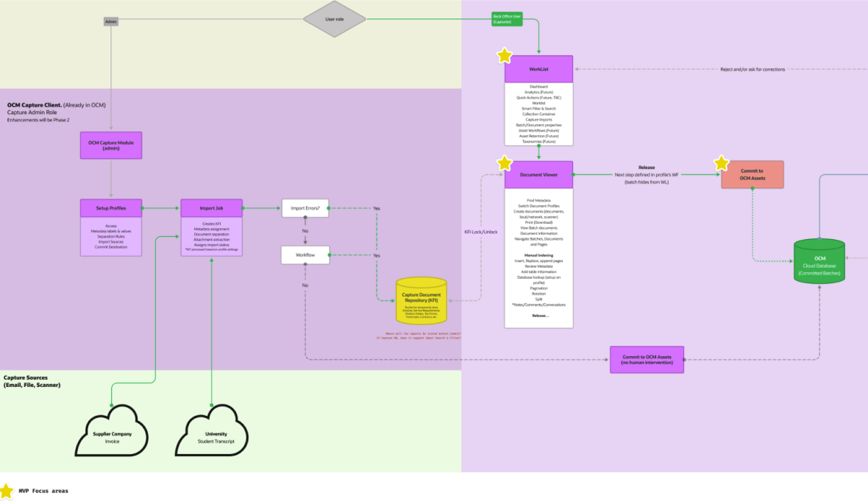The height and width of the screenshot is (504, 868).
Task: Click Quick Actions (Future, TBC) item
Action: coord(538,97)
